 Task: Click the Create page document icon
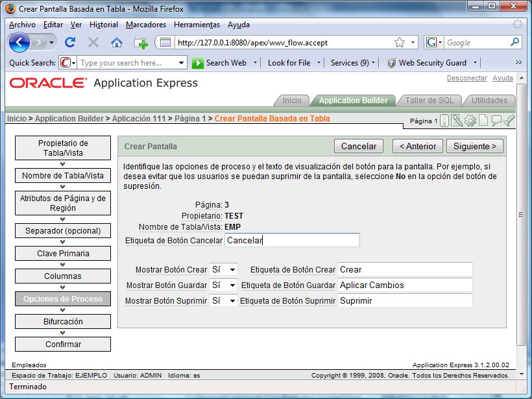pos(483,121)
